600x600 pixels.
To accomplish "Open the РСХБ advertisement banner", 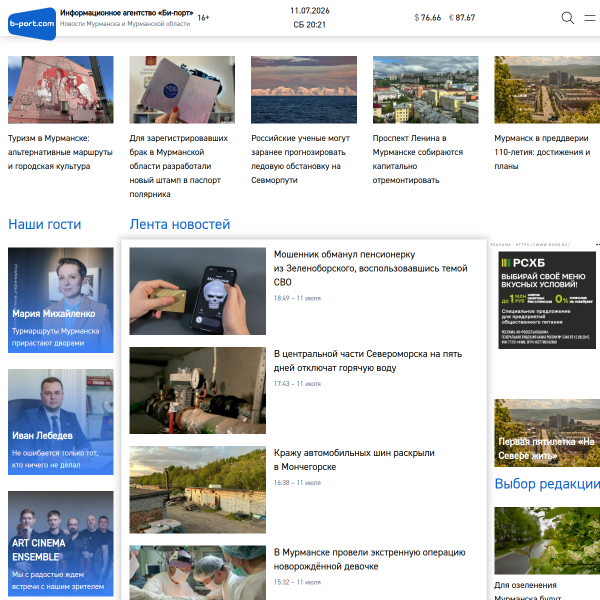I will point(547,300).
